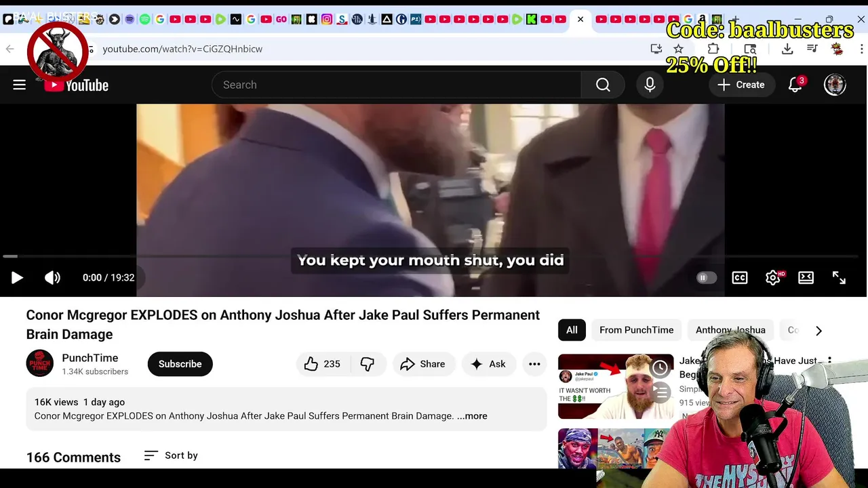Open the YouTube guide hamburger menu
The width and height of the screenshot is (868, 488).
coord(19,85)
